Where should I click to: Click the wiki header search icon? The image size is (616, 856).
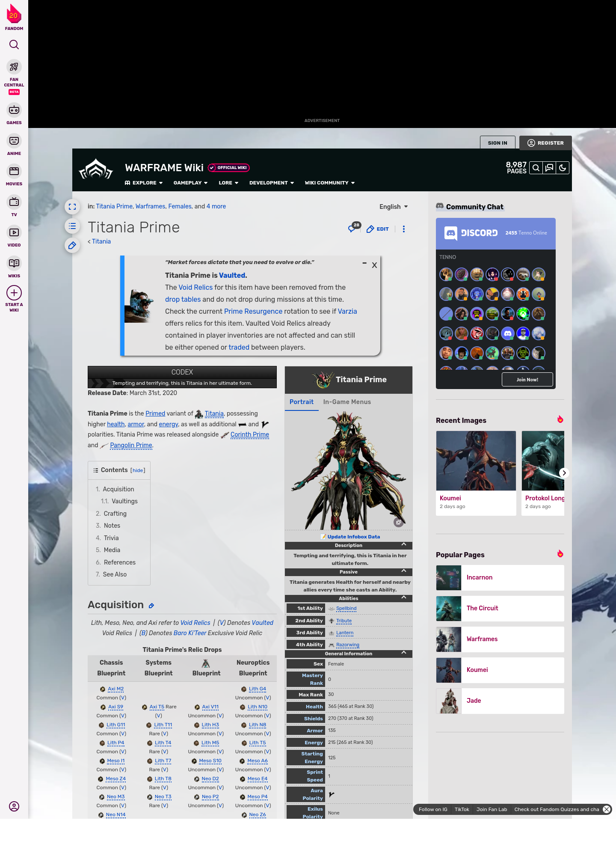pyautogui.click(x=536, y=168)
